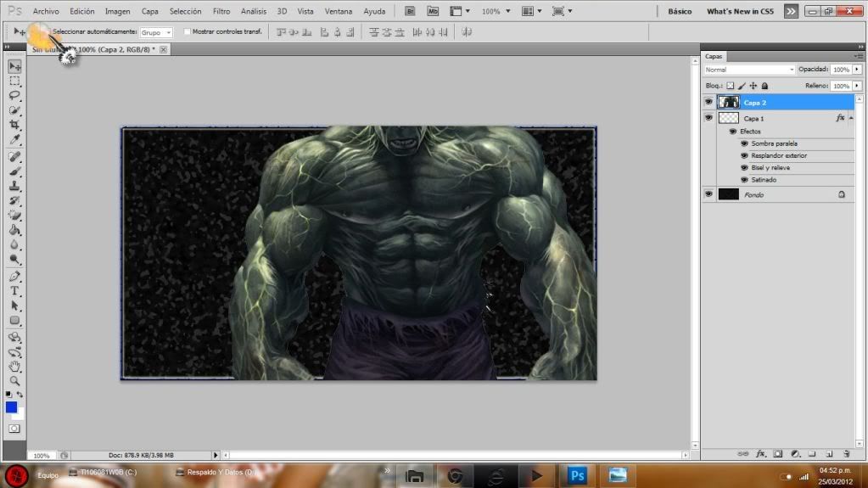Open Mini Bridge with Mb icon
Image resolution: width=868 pixels, height=488 pixels.
click(x=433, y=11)
